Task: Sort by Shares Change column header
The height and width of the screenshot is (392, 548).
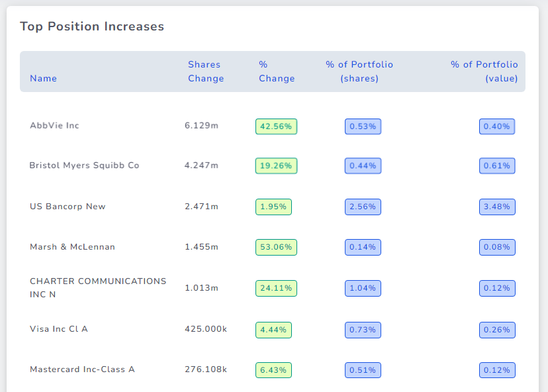Action: (206, 72)
